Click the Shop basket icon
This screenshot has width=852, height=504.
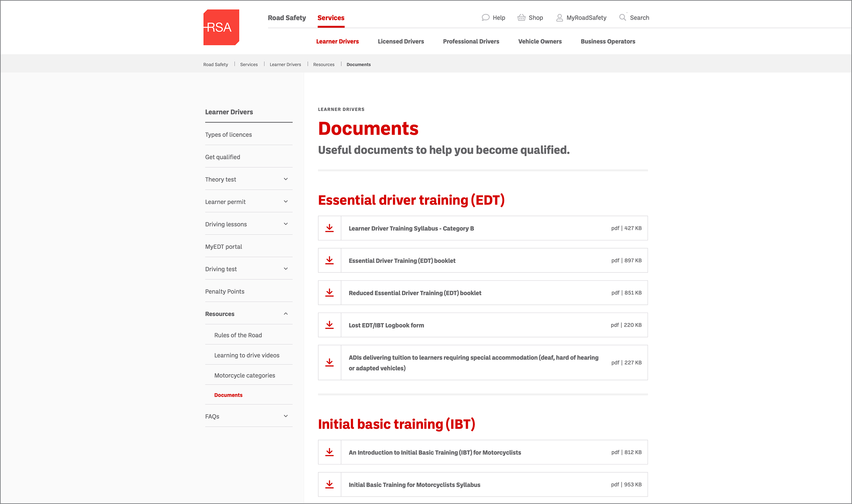tap(521, 17)
